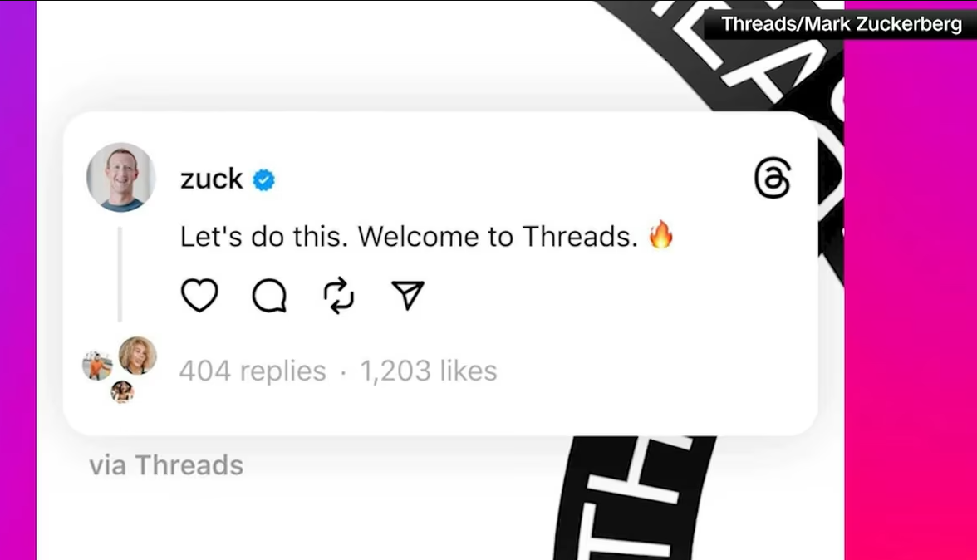Open the comment reply bubble icon

point(269,295)
